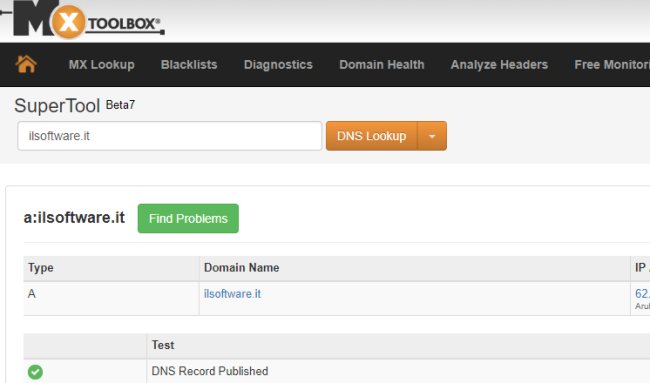Expand the DNS Lookup dropdown arrow
Screen dimensions: 650x383
coord(432,136)
